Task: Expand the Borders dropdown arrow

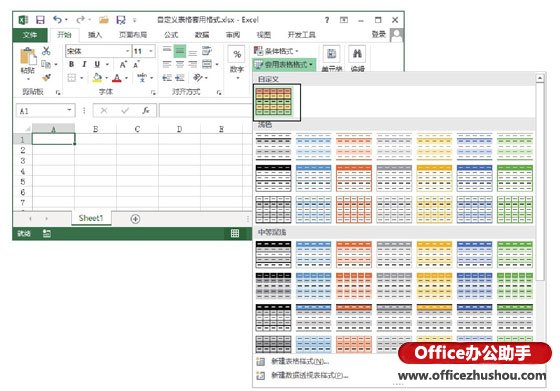Action: coord(82,78)
